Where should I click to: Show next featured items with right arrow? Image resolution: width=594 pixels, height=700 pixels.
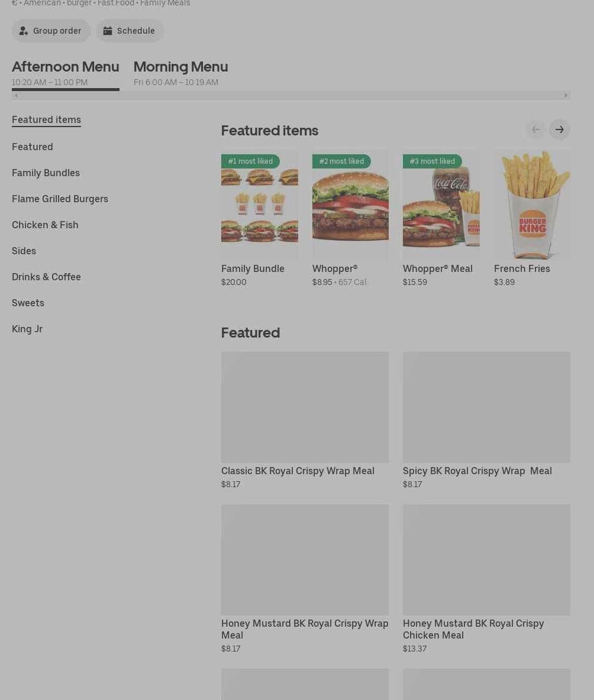click(x=559, y=129)
